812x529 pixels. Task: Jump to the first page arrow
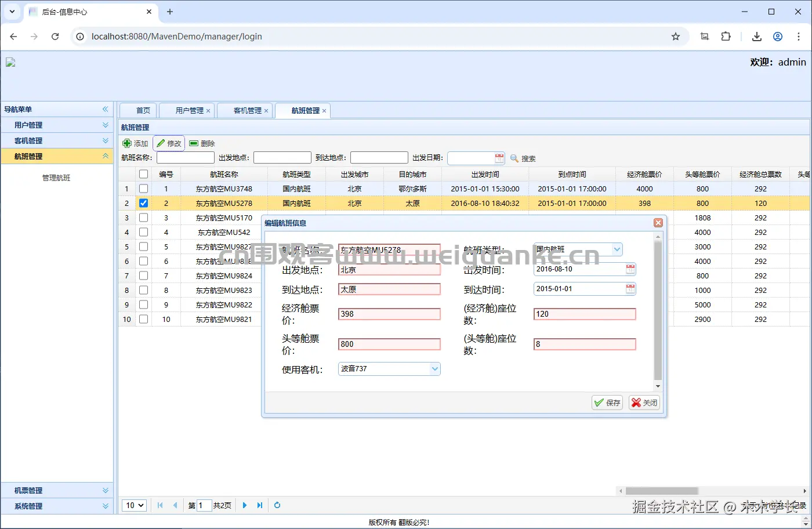pos(160,505)
